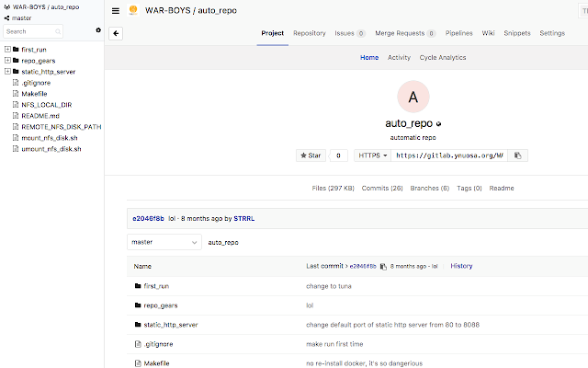Click the branch icon beside master in sidebar
The height and width of the screenshot is (368, 588).
pyautogui.click(x=6, y=18)
